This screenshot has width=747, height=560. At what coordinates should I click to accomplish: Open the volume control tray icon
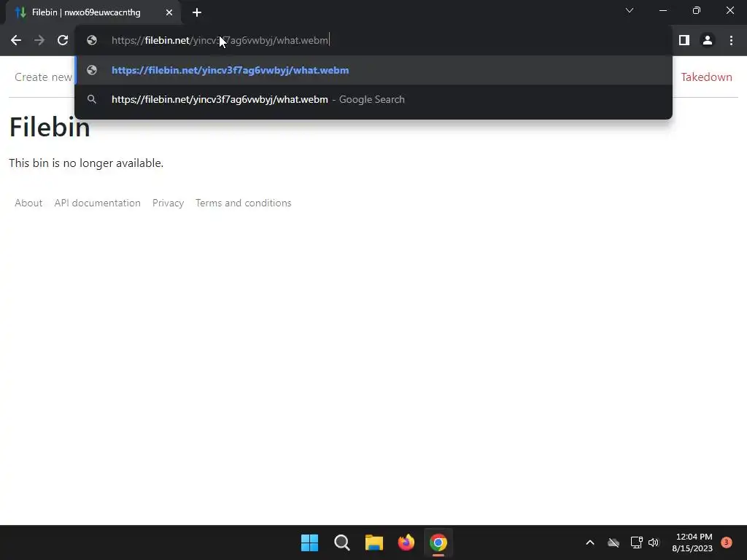pos(654,542)
